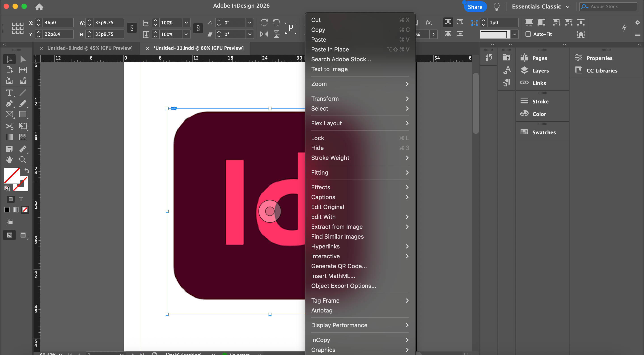Open the rotation angle dropdown
Screen dimensions: 644x355
point(250,23)
